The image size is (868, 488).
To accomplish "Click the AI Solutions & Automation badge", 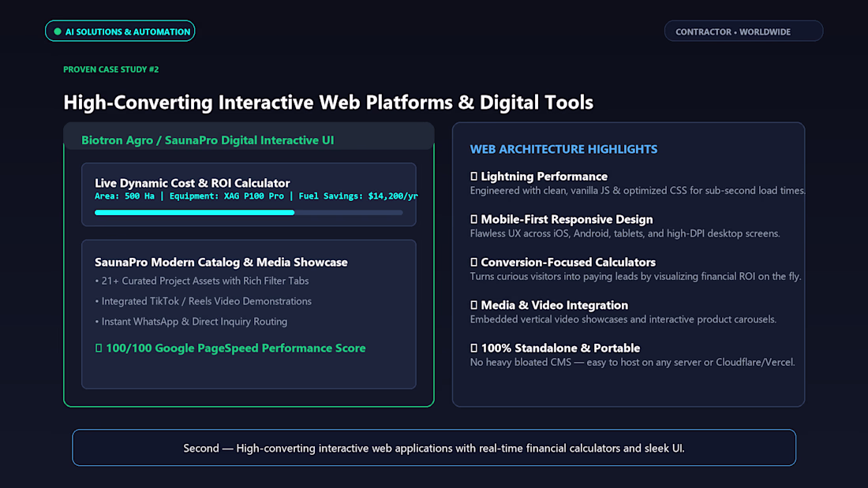I will tap(120, 31).
